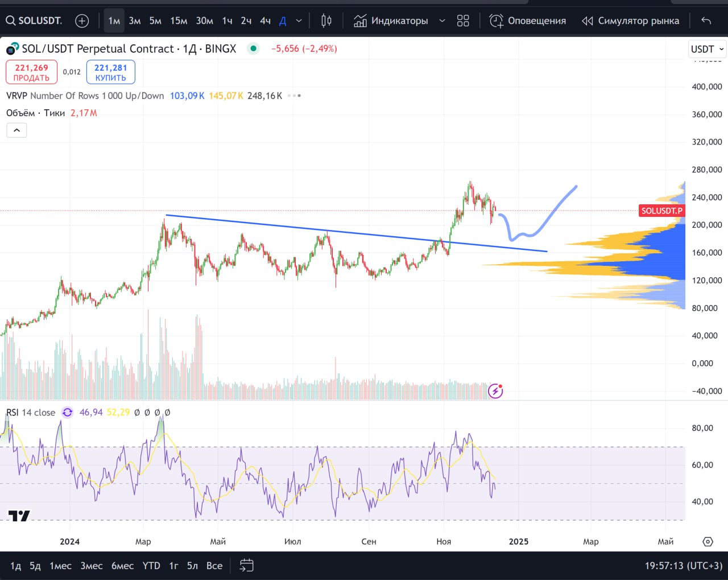
Task: Click the price change −5,656 (−2,49%)
Action: point(304,49)
